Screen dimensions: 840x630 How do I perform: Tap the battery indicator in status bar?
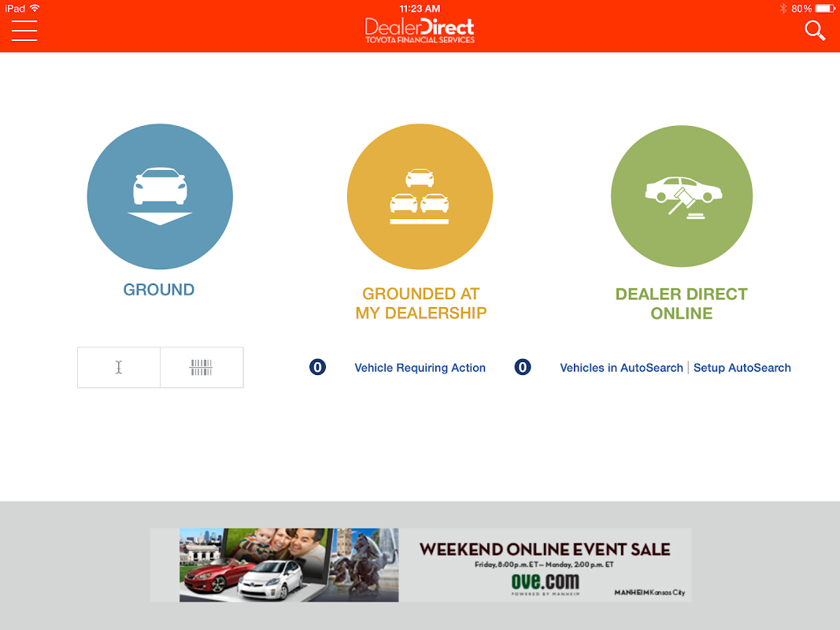point(825,9)
